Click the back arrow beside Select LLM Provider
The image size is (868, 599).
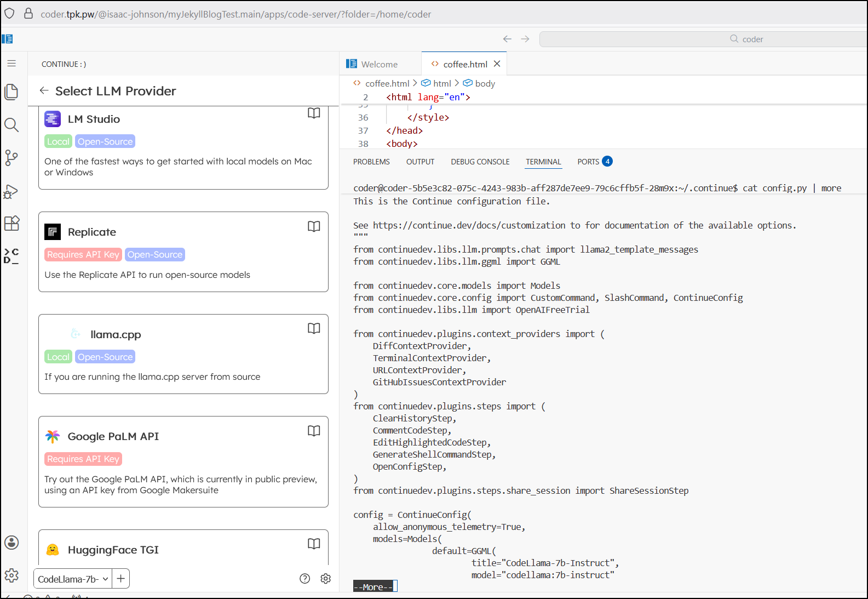(x=44, y=91)
